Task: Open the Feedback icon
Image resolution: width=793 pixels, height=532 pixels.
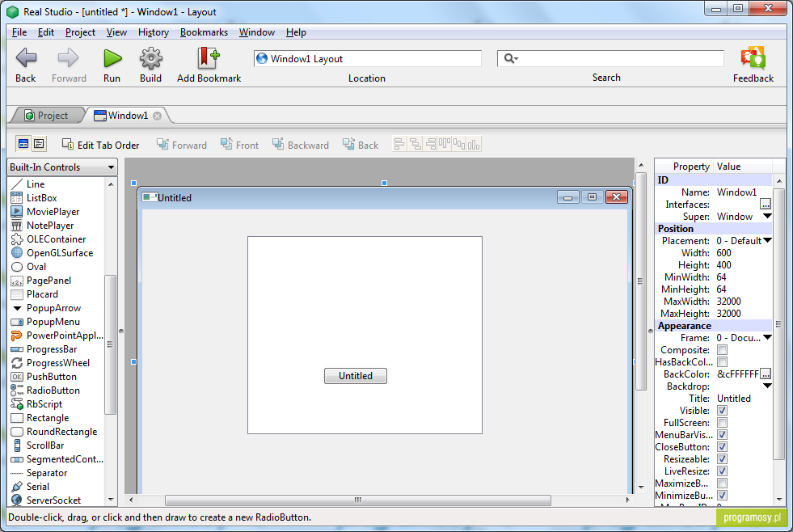Action: pos(753,57)
